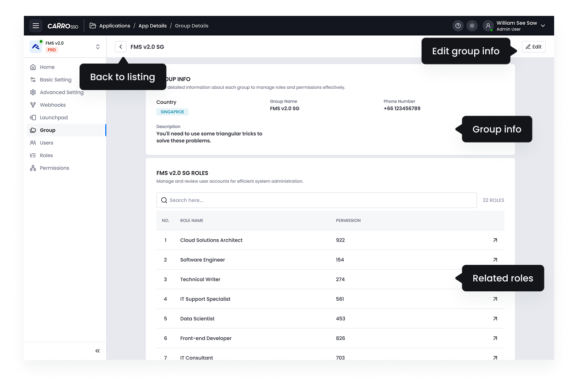Open Cloud Solutions Architect role arrow icon
Screen dimensions: 578x392
point(495,240)
